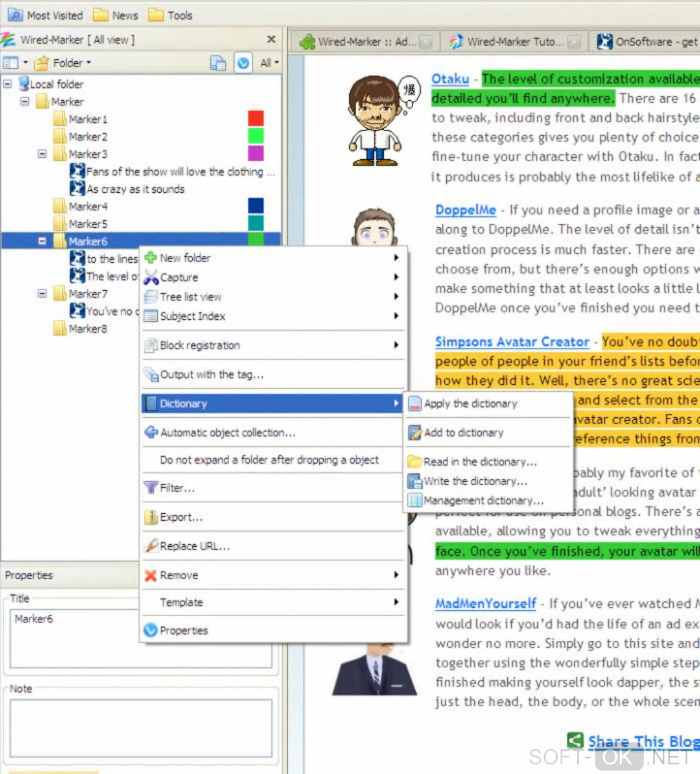Screen dimensions: 700x774
Task: Close the Wired-Marker :: Ad... tab
Action: pos(425,41)
